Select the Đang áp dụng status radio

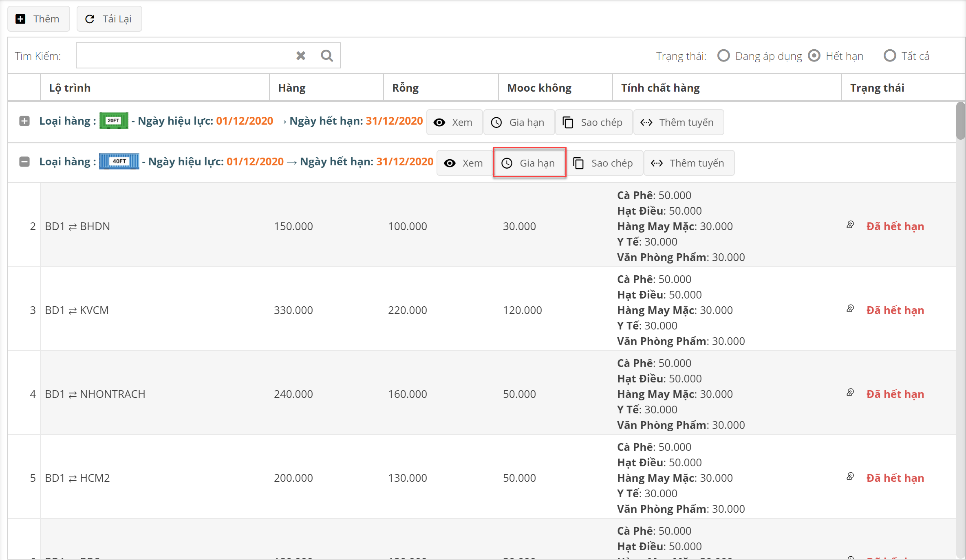(724, 56)
